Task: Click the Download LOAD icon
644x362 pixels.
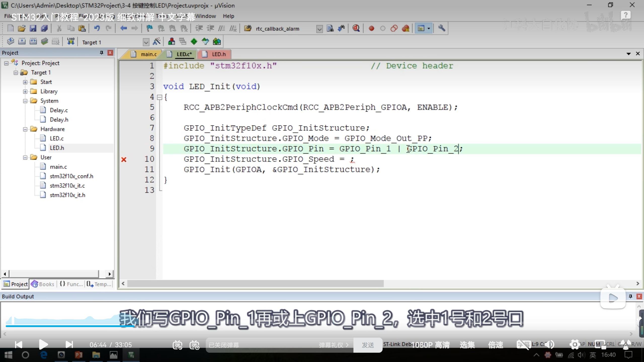Action: 71,41
